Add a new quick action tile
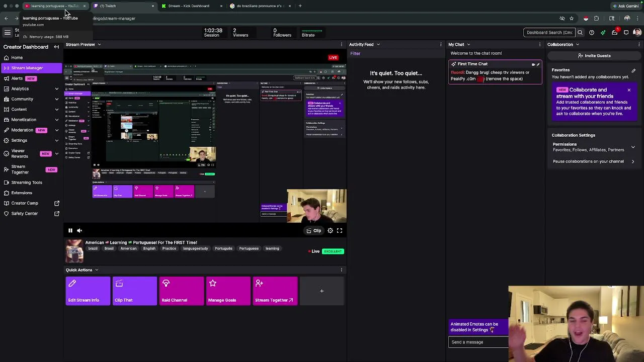Screen dimensions: 644x362 point(321,291)
